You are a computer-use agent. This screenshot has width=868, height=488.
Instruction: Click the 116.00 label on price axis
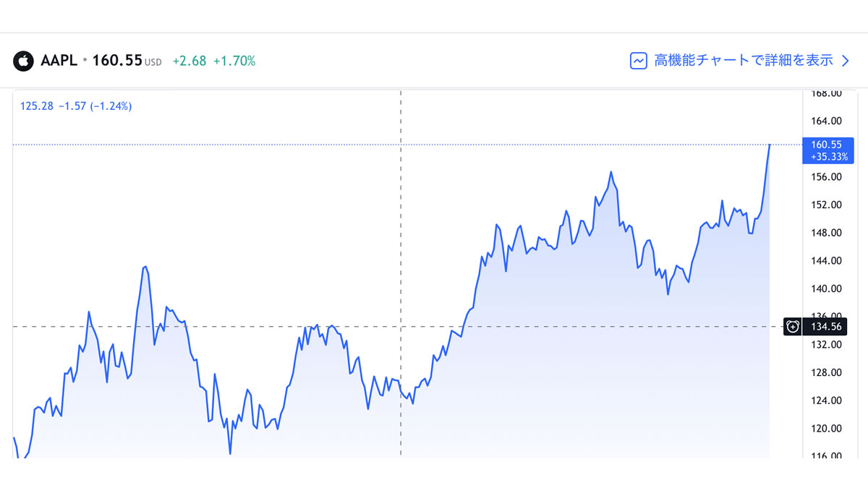click(826, 456)
